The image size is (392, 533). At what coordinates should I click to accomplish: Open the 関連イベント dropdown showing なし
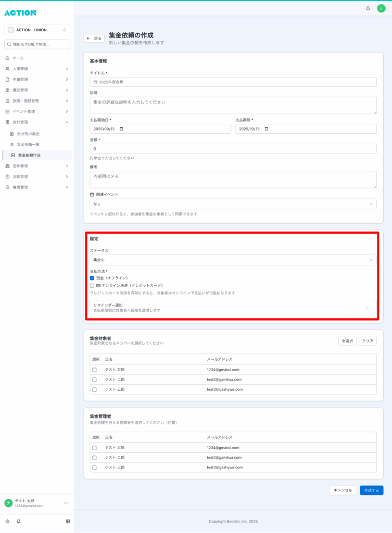coord(233,204)
